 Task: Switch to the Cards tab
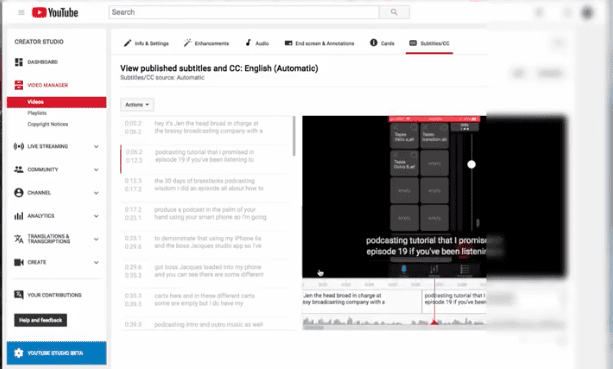pyautogui.click(x=382, y=43)
